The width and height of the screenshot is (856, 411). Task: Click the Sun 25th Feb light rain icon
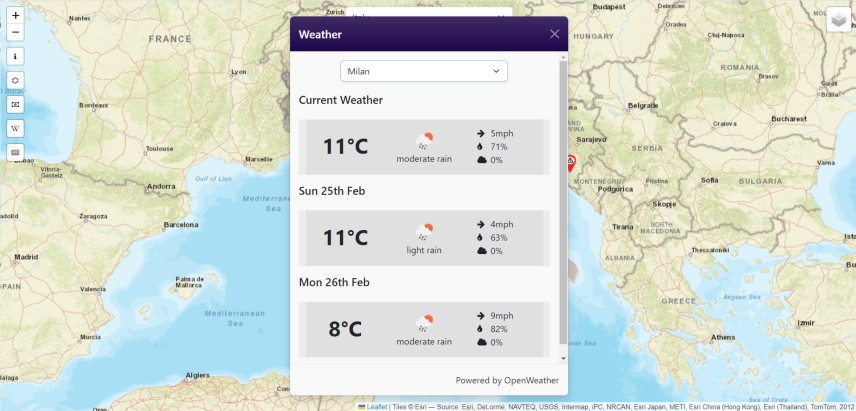click(424, 233)
